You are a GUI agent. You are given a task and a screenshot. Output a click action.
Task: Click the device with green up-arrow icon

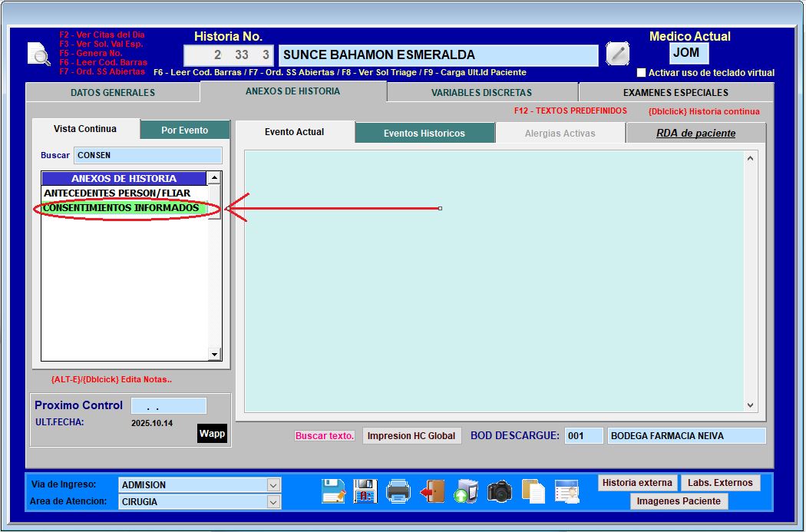pyautogui.click(x=466, y=491)
